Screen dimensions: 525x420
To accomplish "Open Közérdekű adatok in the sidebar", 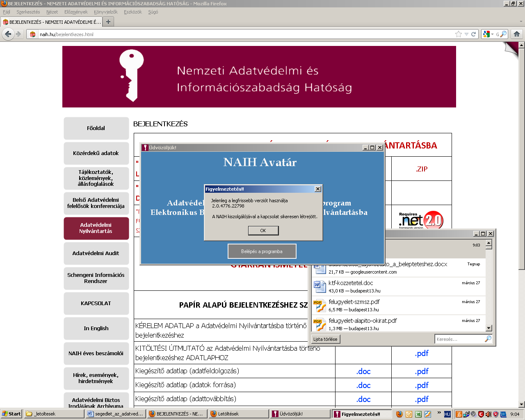I will pos(96,153).
